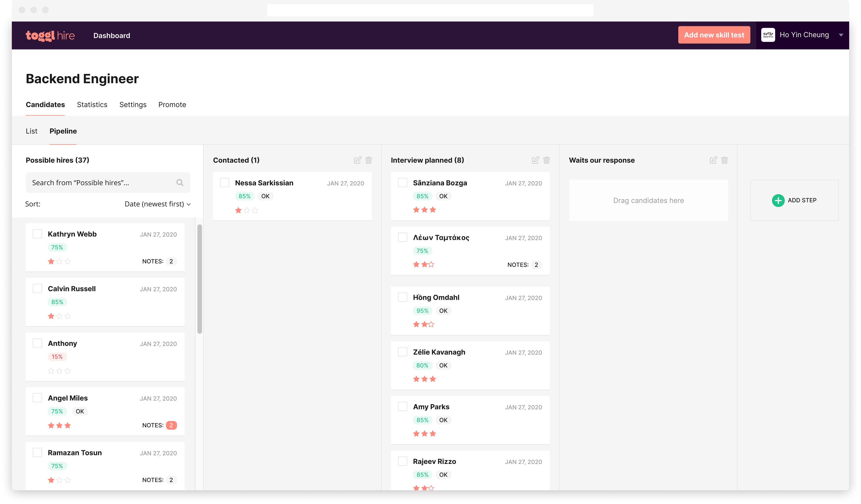The width and height of the screenshot is (861, 504).
Task: Click Hồng Omdahl's 95% score badge
Action: pos(422,311)
